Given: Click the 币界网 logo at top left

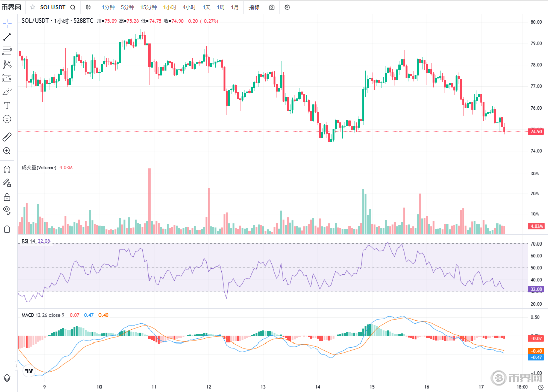Looking at the screenshot, I should [x=11, y=7].
